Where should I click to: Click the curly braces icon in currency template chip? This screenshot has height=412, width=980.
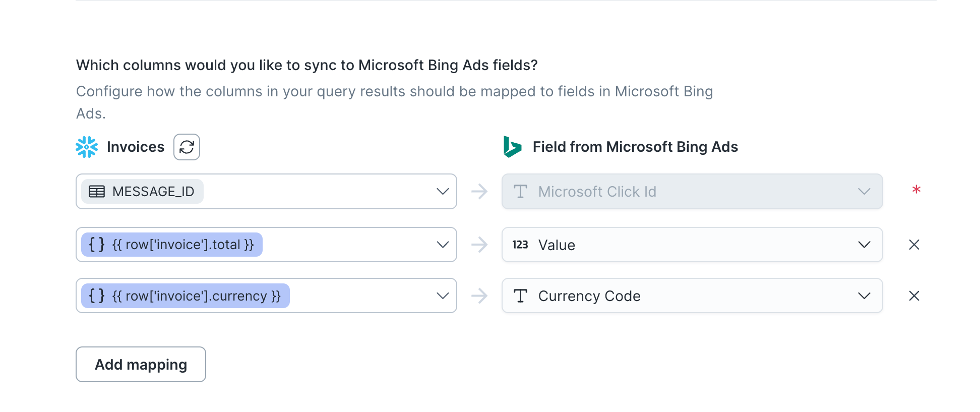[x=97, y=296]
